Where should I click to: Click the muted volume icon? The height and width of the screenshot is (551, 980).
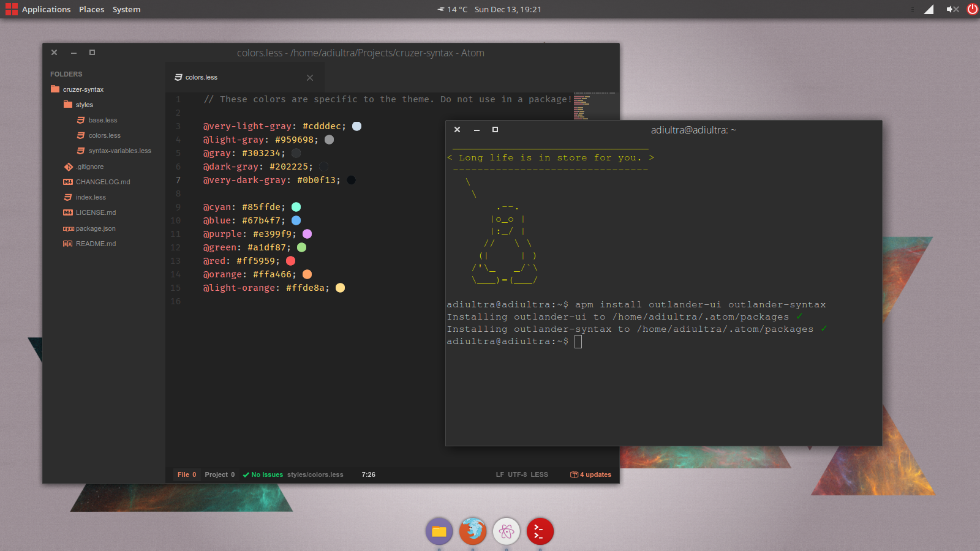(x=952, y=9)
